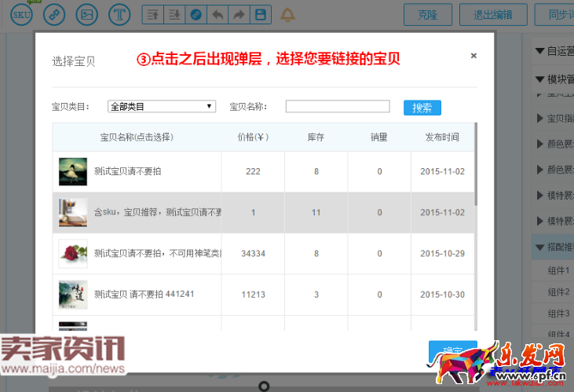The height and width of the screenshot is (392, 574).
Task: Click the text T circle icon
Action: pyautogui.click(x=119, y=15)
